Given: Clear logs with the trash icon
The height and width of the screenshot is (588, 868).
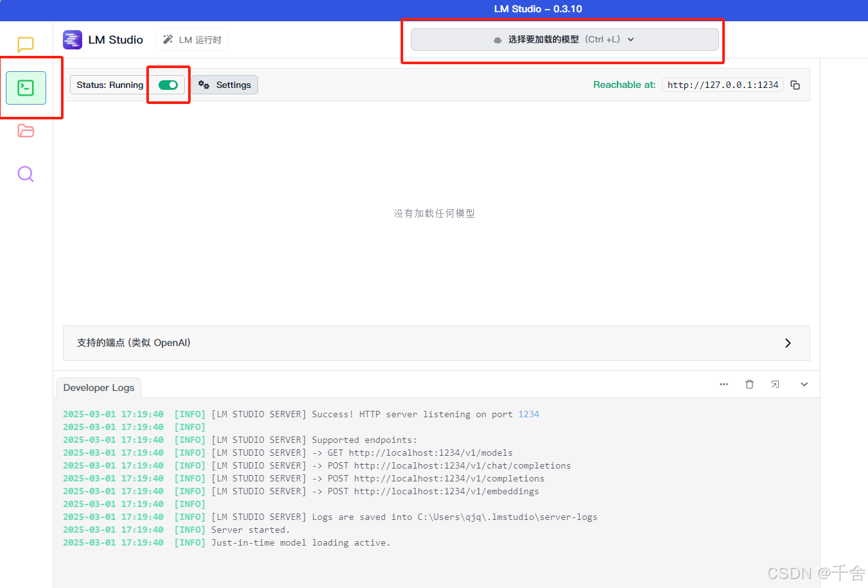Looking at the screenshot, I should tap(749, 384).
